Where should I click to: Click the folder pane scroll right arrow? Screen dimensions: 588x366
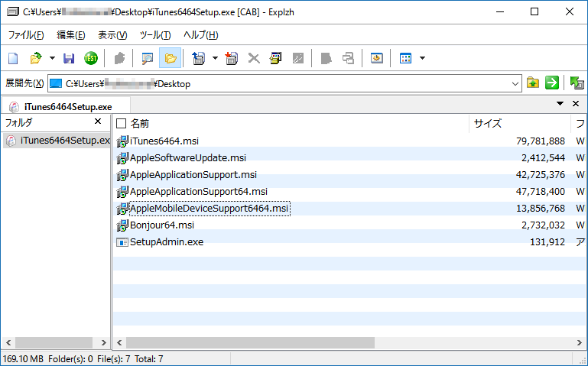pyautogui.click(x=104, y=342)
